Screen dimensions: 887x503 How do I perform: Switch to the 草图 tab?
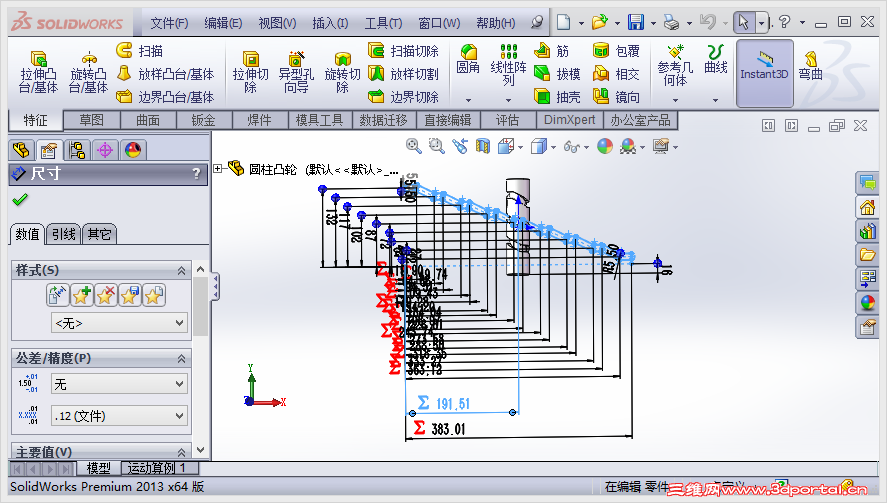(92, 120)
